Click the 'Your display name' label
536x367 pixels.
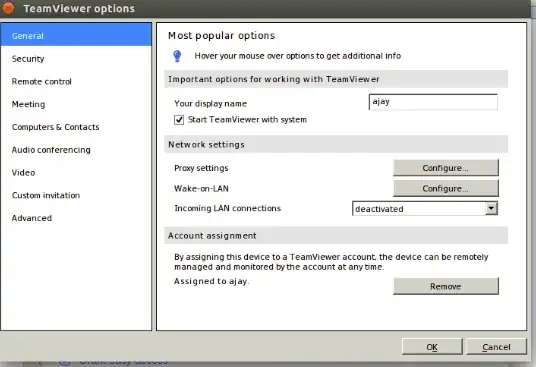coord(210,104)
